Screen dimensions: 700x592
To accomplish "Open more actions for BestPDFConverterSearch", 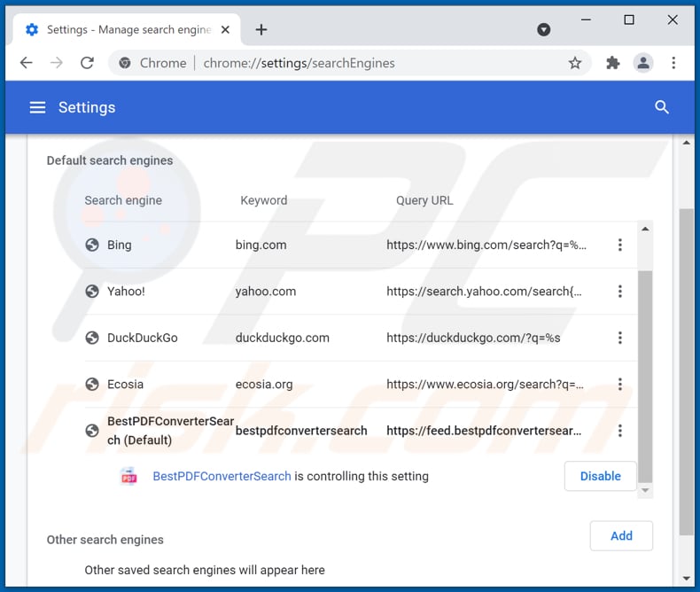I will (620, 431).
